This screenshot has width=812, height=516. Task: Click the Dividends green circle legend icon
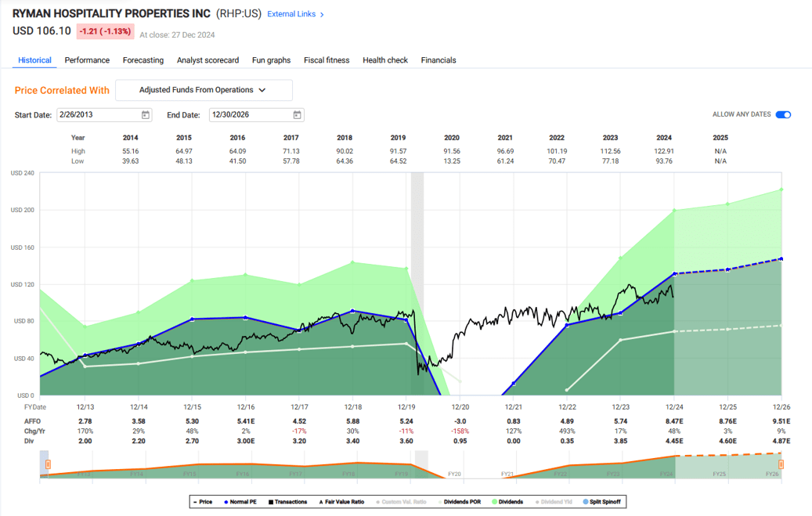495,502
